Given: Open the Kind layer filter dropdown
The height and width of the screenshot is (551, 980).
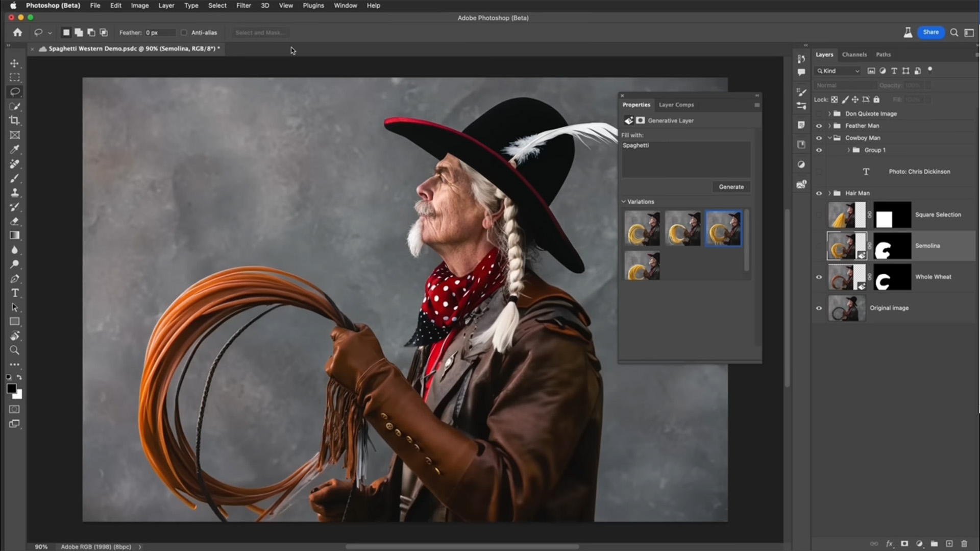Looking at the screenshot, I should 839,71.
